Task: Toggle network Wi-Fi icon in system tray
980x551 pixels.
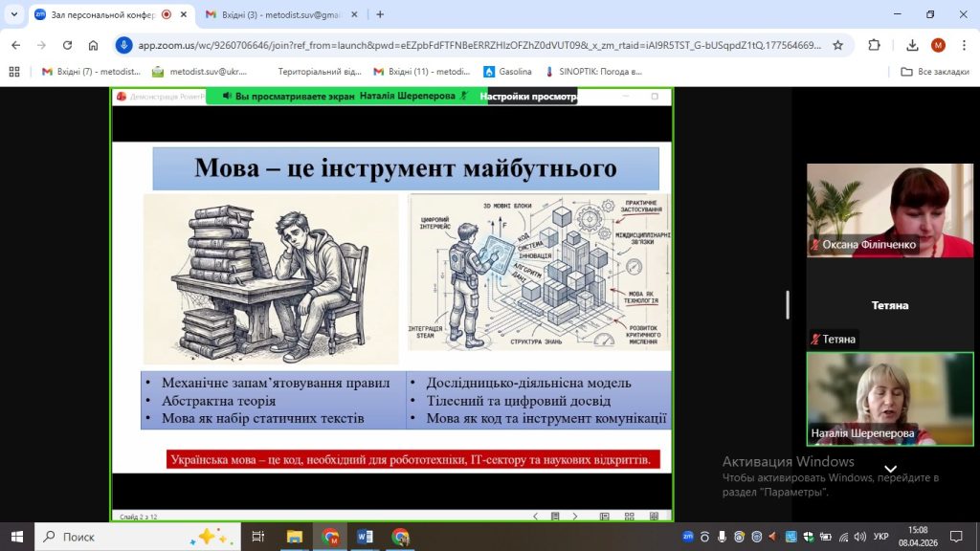Action: tap(841, 537)
